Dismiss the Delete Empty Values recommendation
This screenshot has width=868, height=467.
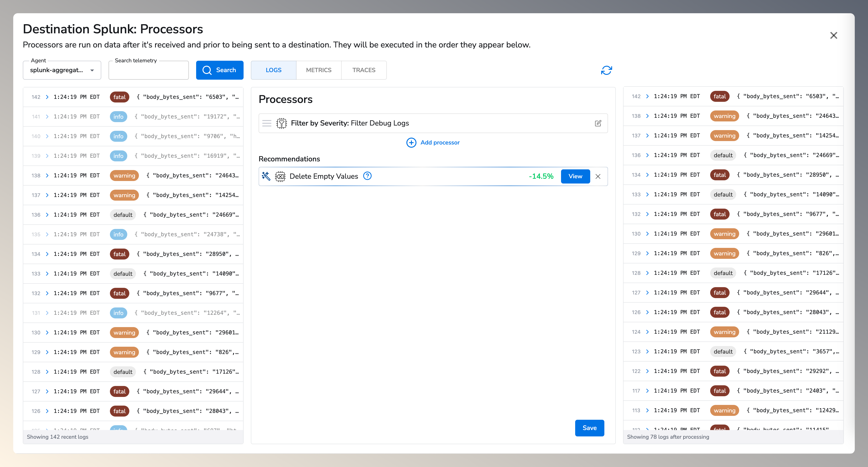[x=598, y=176]
